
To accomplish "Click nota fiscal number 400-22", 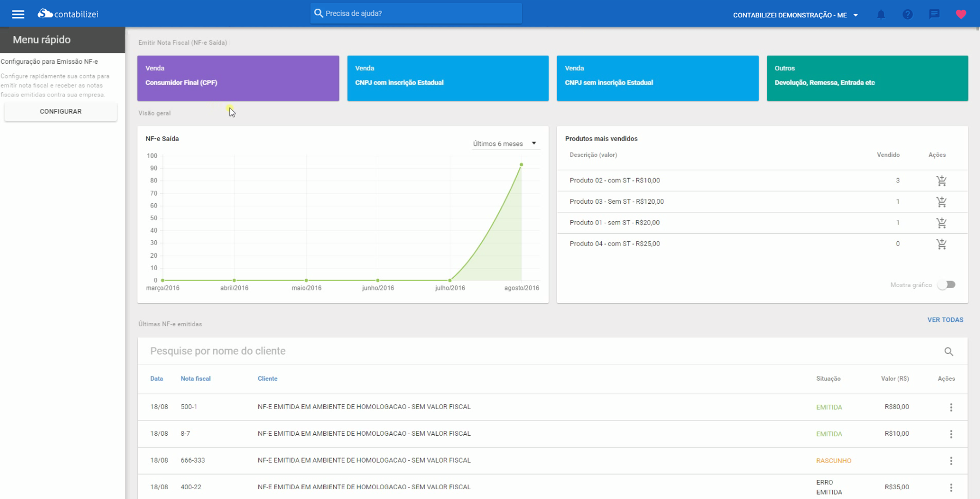I will (191, 487).
